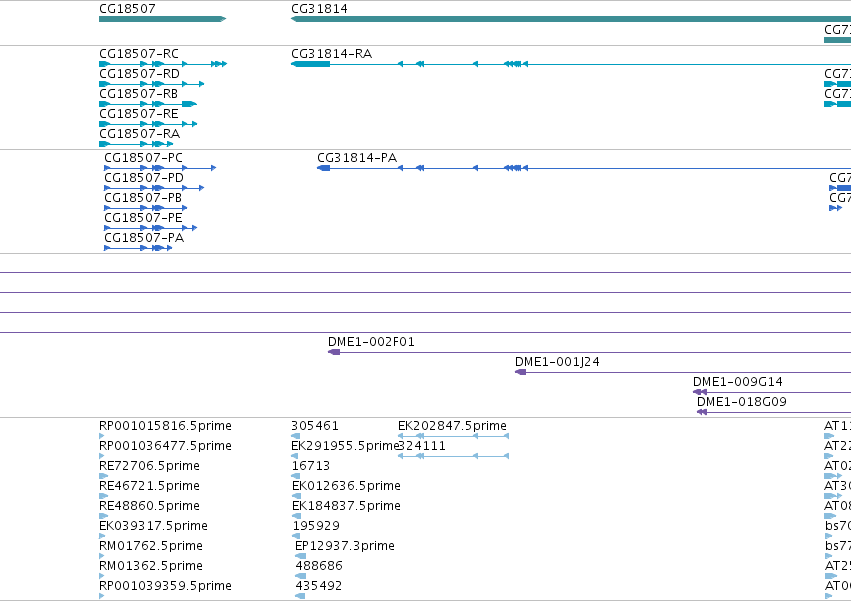The image size is (851, 601).
Task: Select feature 435492
Action: [319, 587]
